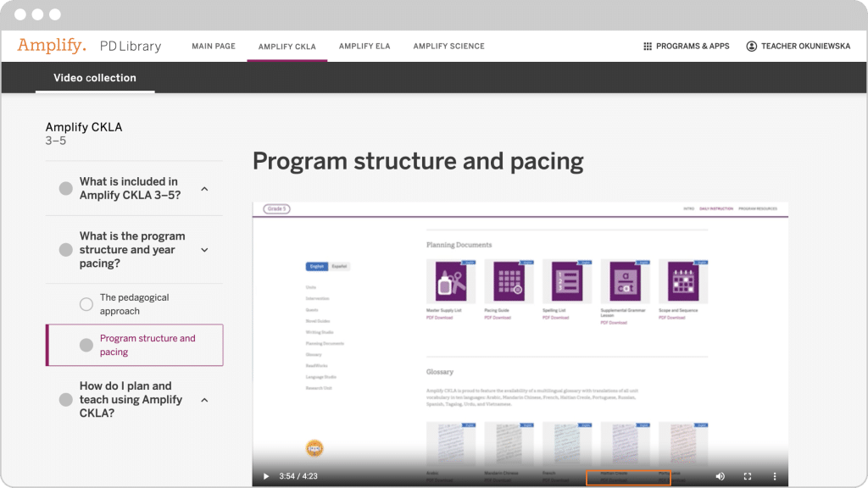Switch to the Español language toggle
868x488 pixels.
339,266
